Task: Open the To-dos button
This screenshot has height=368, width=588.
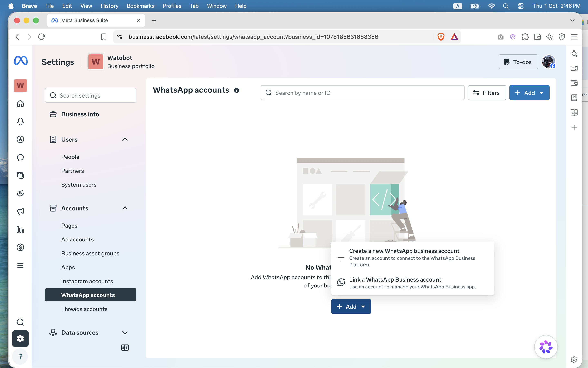Action: point(518,62)
